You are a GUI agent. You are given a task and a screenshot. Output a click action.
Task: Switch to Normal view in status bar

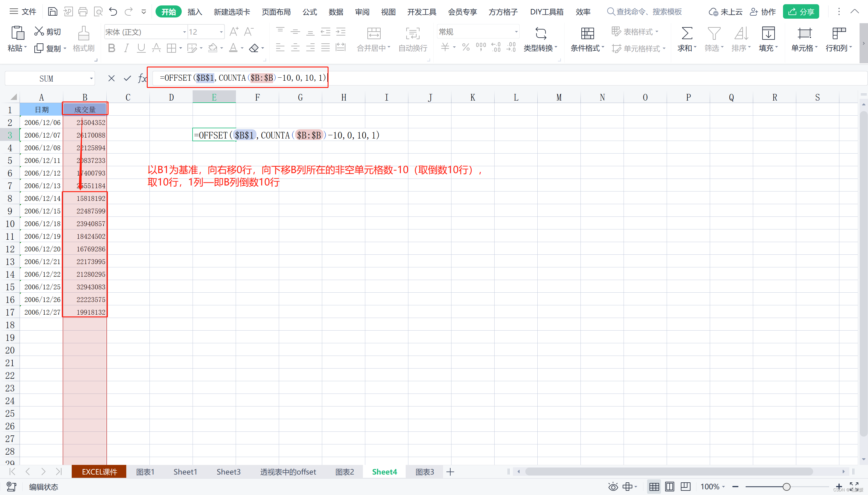(x=654, y=487)
